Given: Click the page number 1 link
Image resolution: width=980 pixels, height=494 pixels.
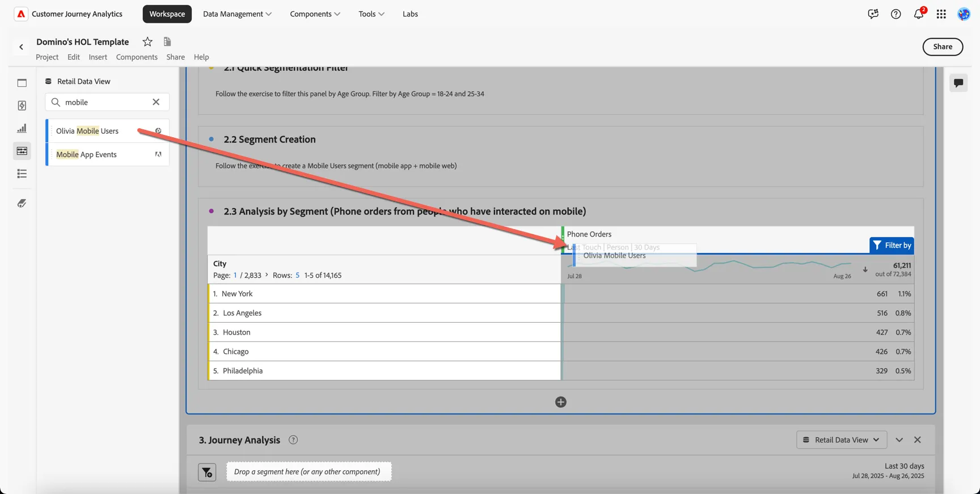Looking at the screenshot, I should tap(235, 275).
